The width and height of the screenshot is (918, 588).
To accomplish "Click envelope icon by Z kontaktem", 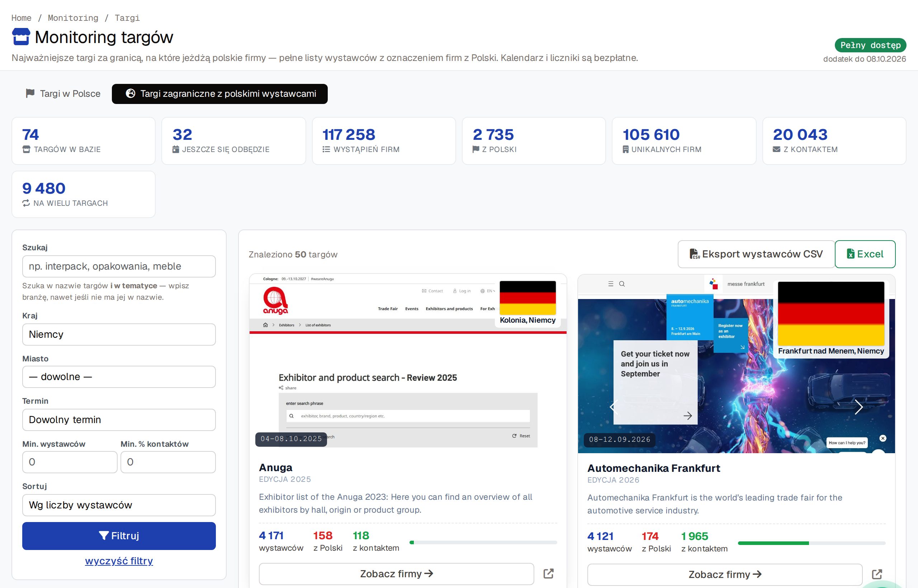I will coord(776,149).
